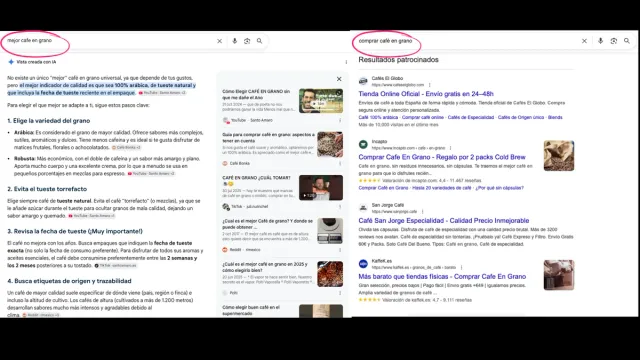Image resolution: width=640 pixels, height=360 pixels.
Task: Open 'CAFÉ EN GRANO ¿CUÁL TOMAR?' source title
Action: [256, 181]
